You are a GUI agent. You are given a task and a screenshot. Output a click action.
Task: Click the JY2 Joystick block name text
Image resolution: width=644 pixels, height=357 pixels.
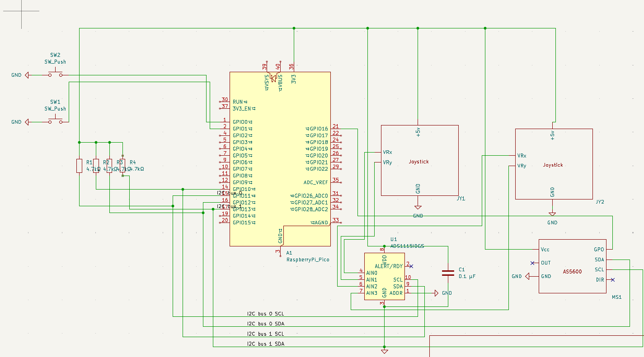(553, 165)
